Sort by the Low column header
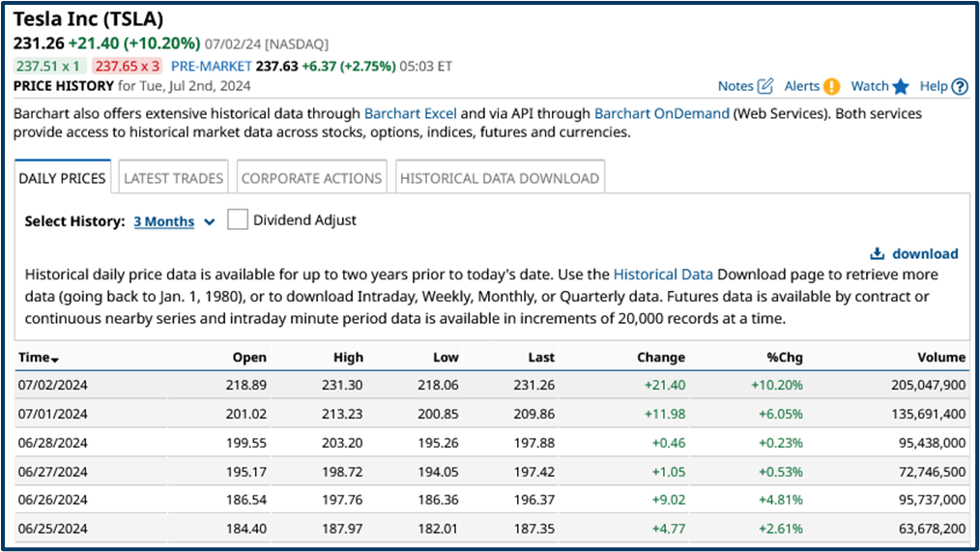980x552 pixels. pos(446,357)
